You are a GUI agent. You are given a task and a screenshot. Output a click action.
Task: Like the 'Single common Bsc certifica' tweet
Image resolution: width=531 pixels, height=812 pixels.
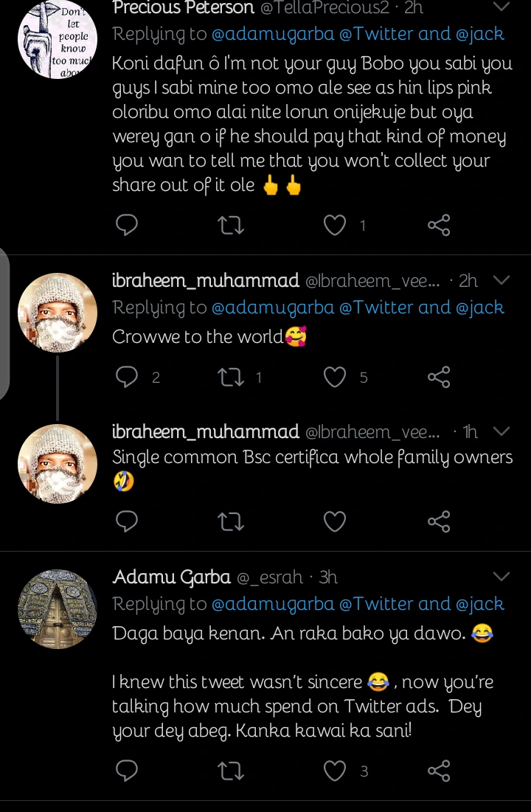pos(335,521)
